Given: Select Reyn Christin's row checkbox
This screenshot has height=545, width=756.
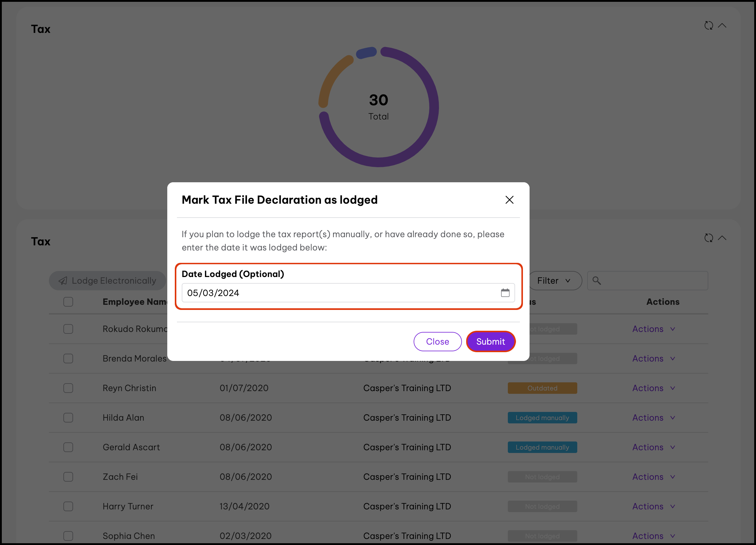Looking at the screenshot, I should pos(68,388).
